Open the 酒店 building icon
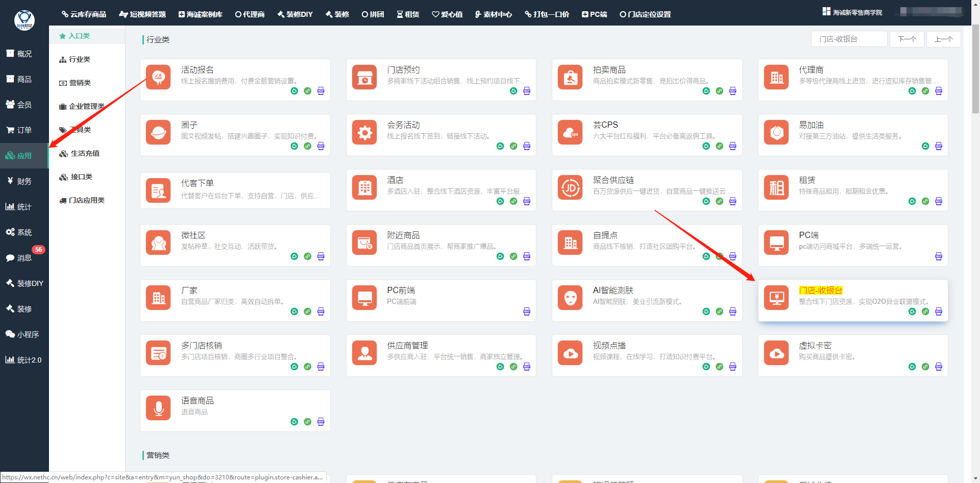This screenshot has width=980, height=483. pyautogui.click(x=364, y=187)
